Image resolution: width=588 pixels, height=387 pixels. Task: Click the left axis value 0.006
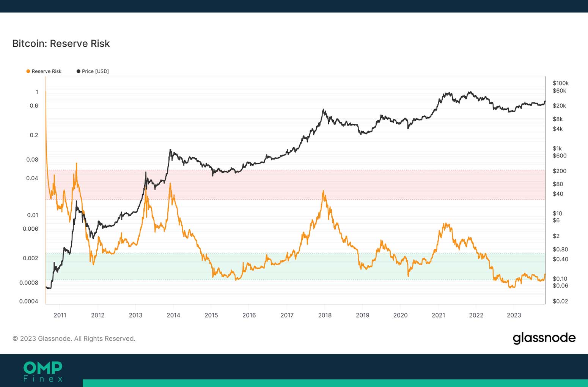click(x=31, y=229)
